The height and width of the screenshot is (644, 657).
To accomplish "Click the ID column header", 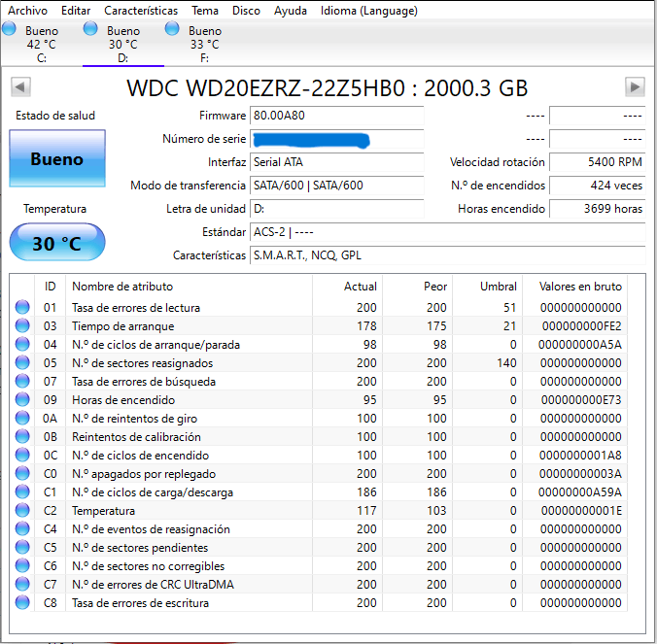I will [x=50, y=287].
